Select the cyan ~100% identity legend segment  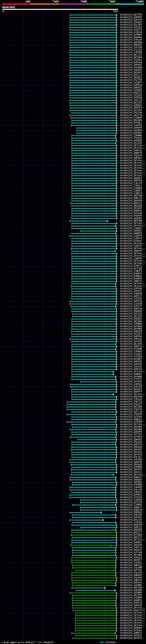pyautogui.click(x=130, y=4)
